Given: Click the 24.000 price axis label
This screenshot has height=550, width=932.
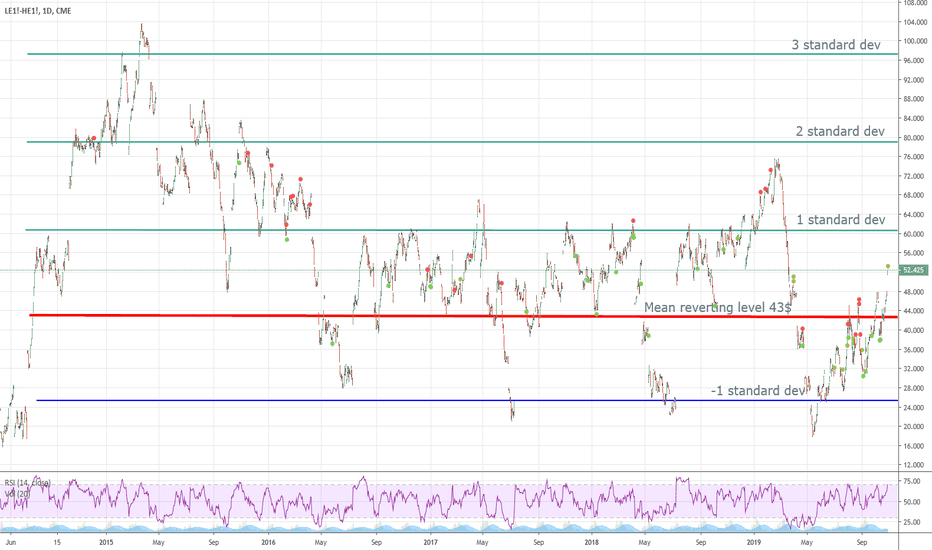Looking at the screenshot, I should coord(915,407).
